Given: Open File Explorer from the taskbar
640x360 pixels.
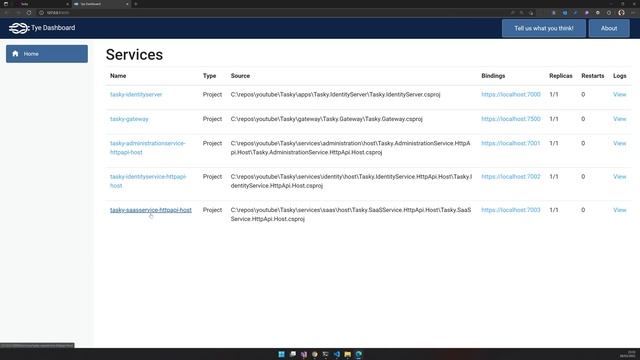Looking at the screenshot, I should (348, 354).
